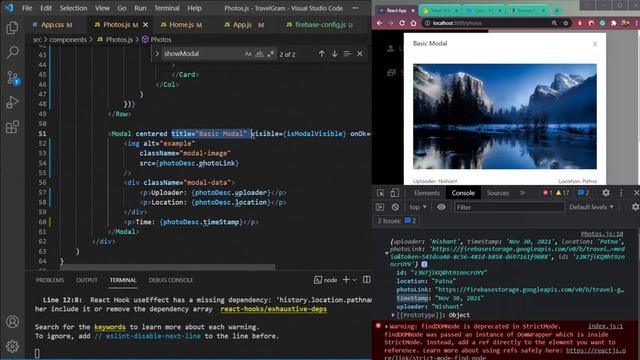Open the View menu
This screenshot has height=360, width=640.
(x=102, y=8)
